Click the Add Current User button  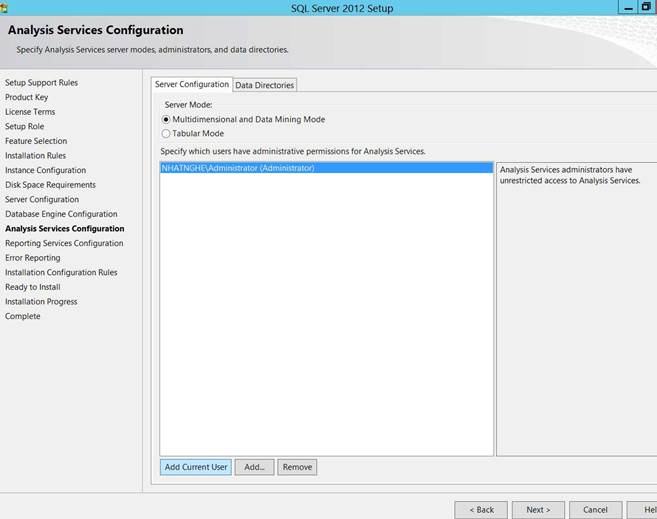[196, 467]
